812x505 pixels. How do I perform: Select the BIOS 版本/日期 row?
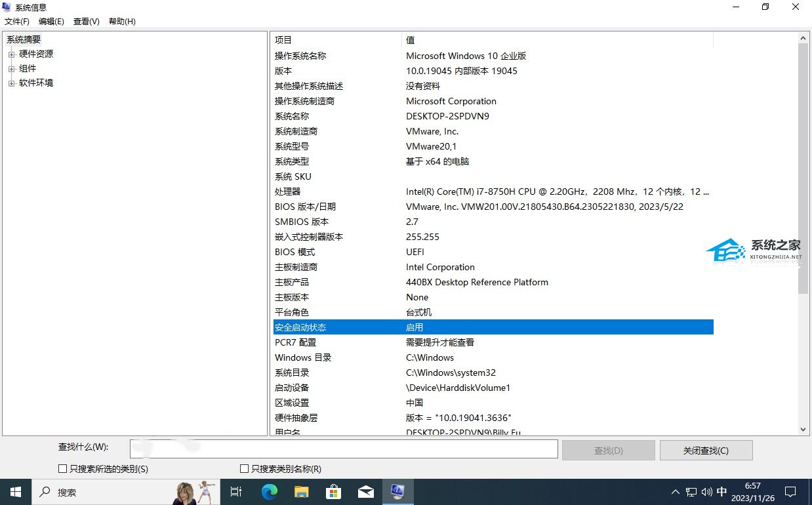pyautogui.click(x=493, y=207)
